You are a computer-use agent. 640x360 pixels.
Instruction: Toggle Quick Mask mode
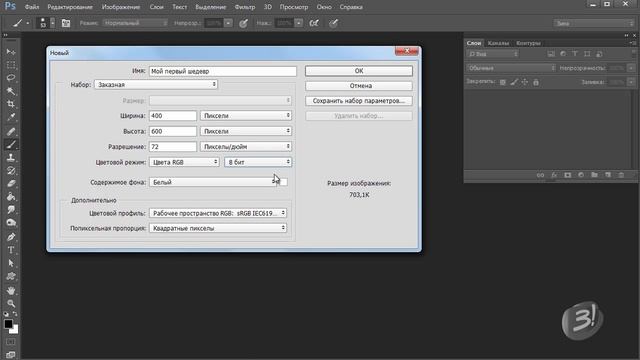pyautogui.click(x=11, y=342)
